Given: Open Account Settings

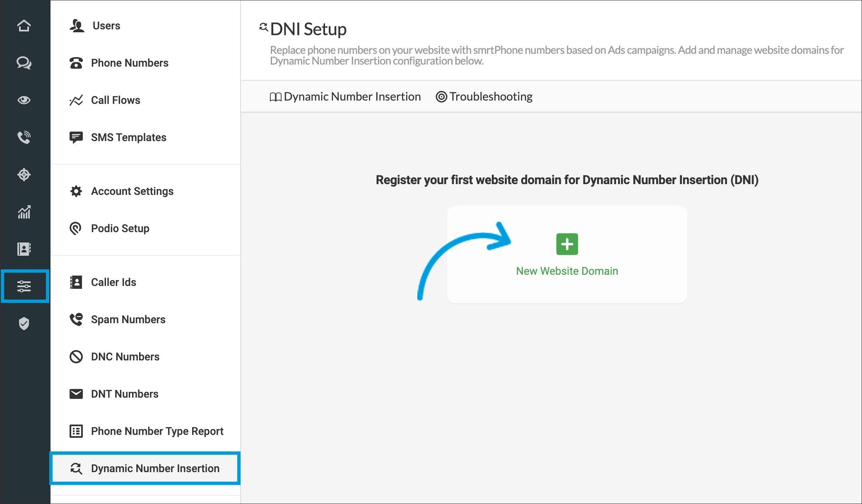Looking at the screenshot, I should tap(132, 191).
